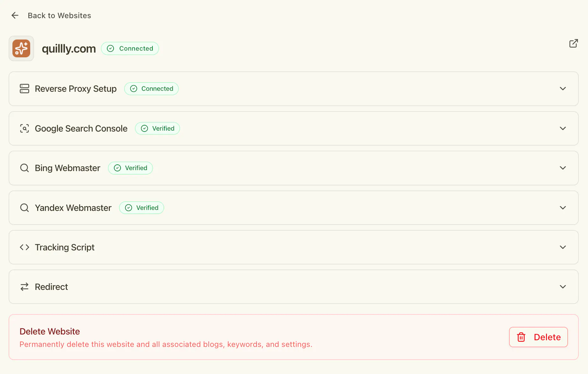The image size is (588, 374).
Task: Click check icon in quillly.com Connected badge
Action: point(110,48)
